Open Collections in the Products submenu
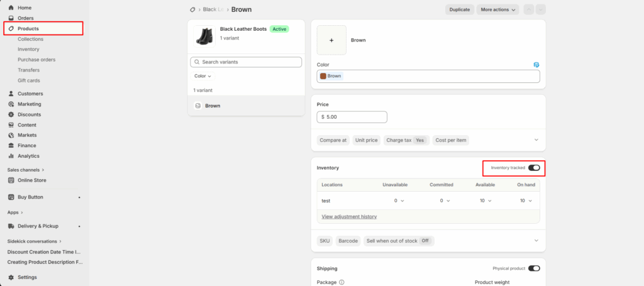The height and width of the screenshot is (286, 644). [x=30, y=39]
